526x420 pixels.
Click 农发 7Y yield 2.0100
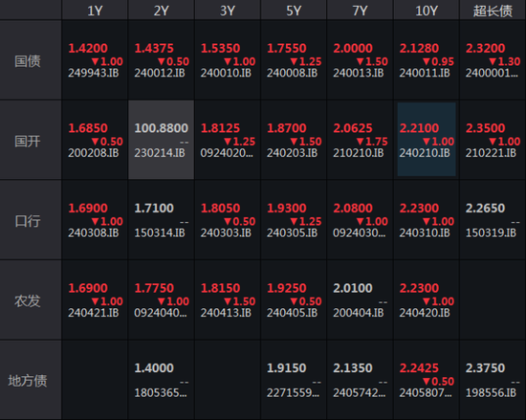pyautogui.click(x=353, y=288)
